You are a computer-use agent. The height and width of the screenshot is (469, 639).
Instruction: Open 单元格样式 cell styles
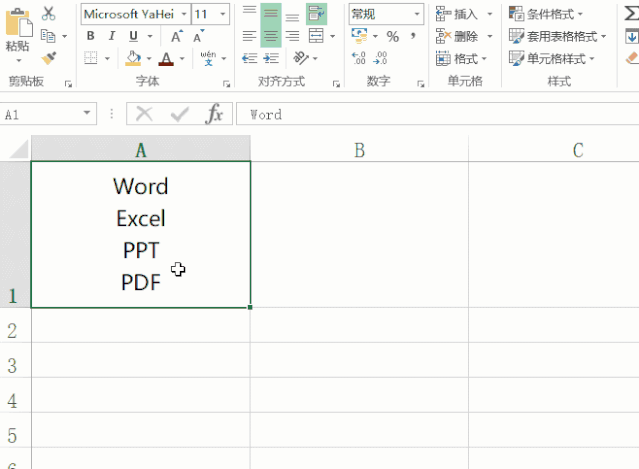[552, 58]
